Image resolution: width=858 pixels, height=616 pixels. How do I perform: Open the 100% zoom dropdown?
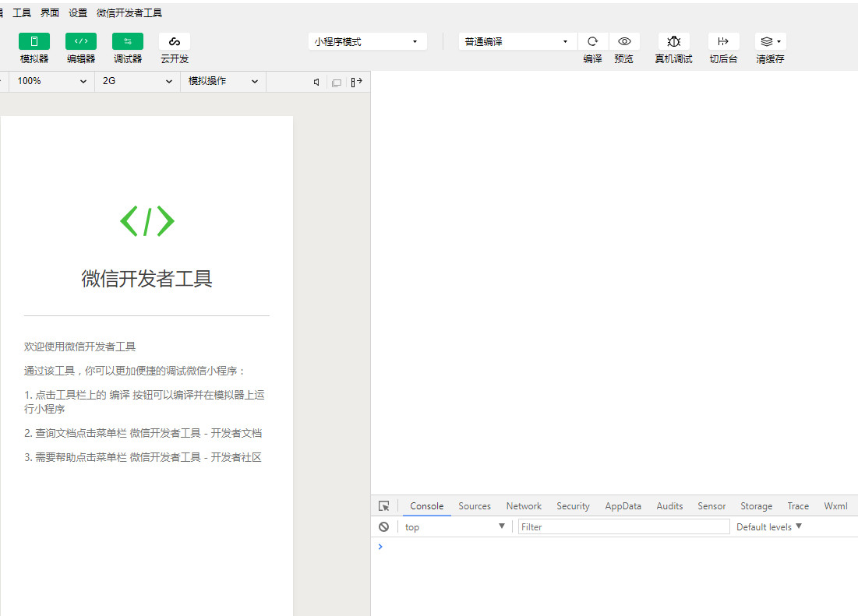tap(52, 81)
